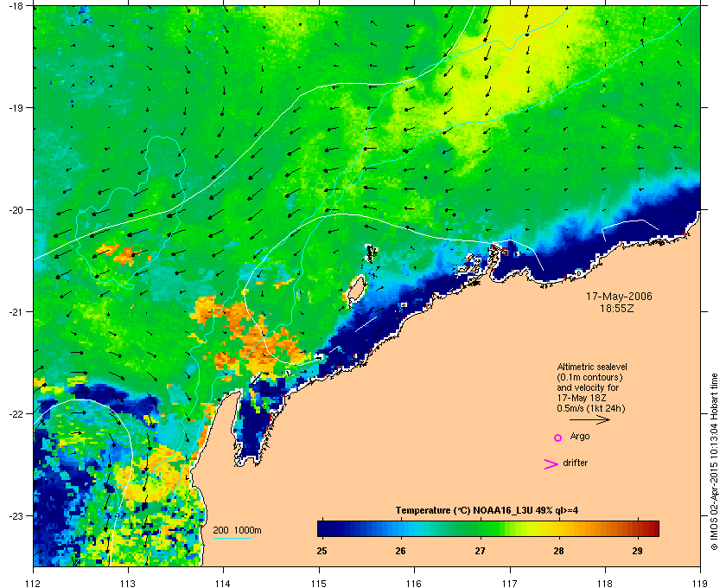The image size is (726, 588).
Task: Click the -22 latitude axis label
Action: (x=16, y=414)
